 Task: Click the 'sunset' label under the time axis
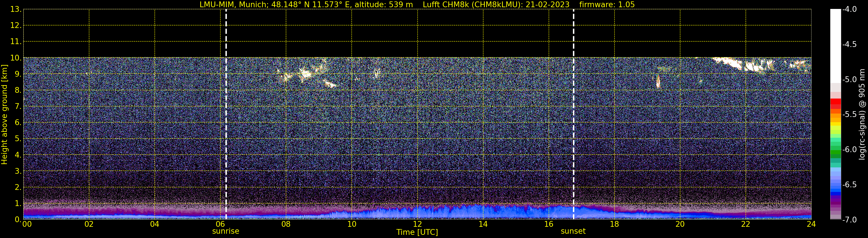573,231
